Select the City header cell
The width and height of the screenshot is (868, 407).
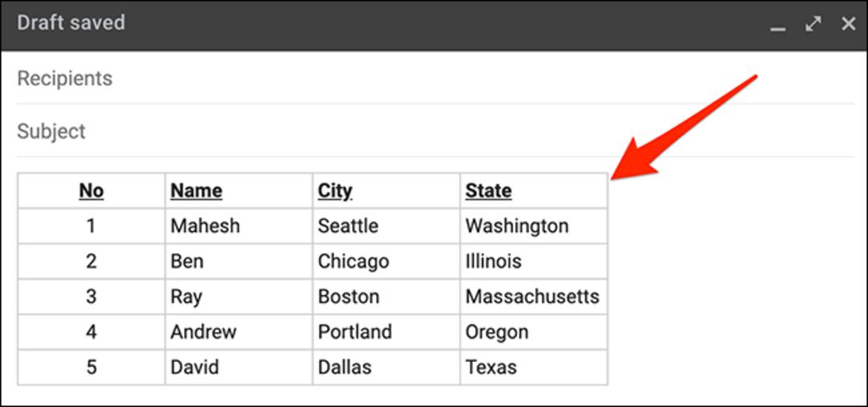[x=386, y=191]
